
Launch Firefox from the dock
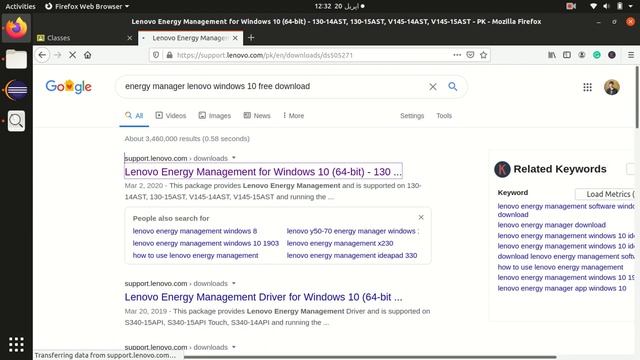coord(16,28)
